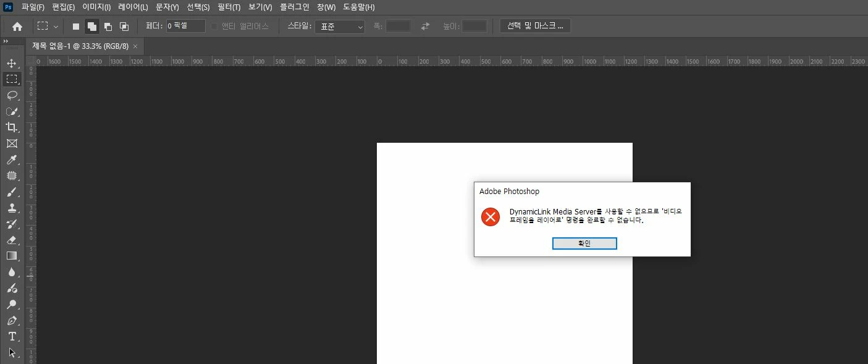Select the Quick Selection tool

pos(12,111)
